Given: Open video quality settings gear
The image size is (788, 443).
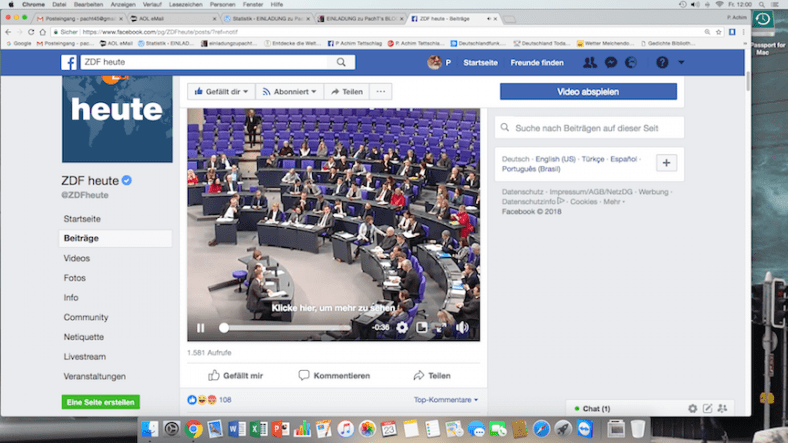Looking at the screenshot, I should [x=402, y=327].
